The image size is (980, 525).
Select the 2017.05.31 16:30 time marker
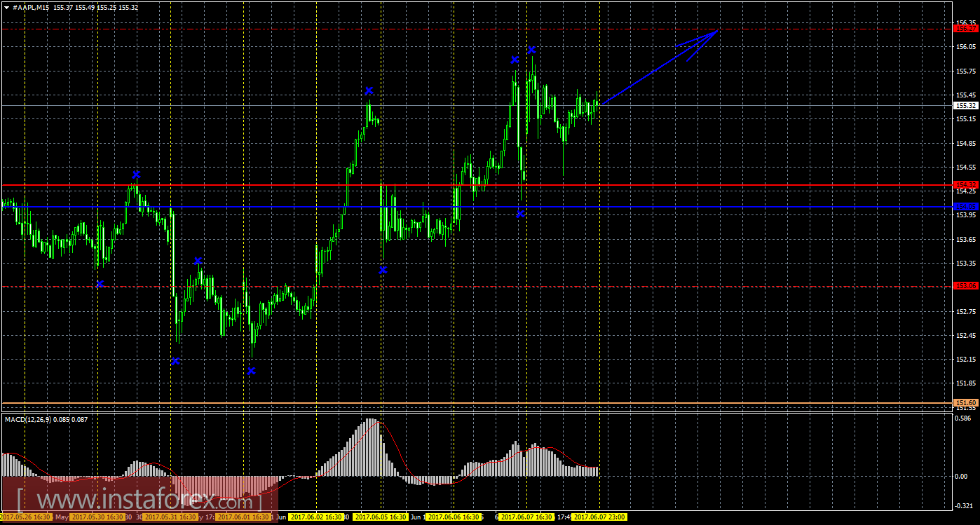(x=170, y=517)
